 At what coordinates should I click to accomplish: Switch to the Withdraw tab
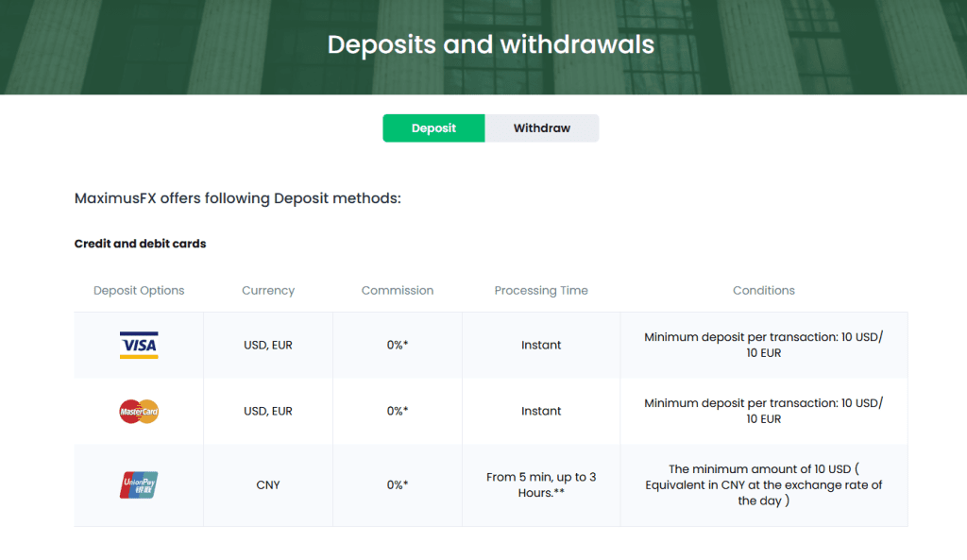tap(541, 128)
